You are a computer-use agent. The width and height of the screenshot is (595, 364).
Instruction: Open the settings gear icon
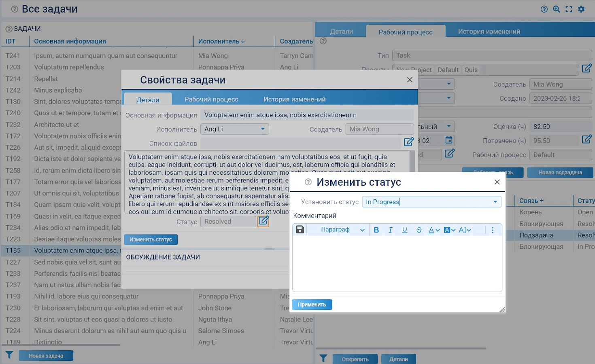[x=581, y=9]
